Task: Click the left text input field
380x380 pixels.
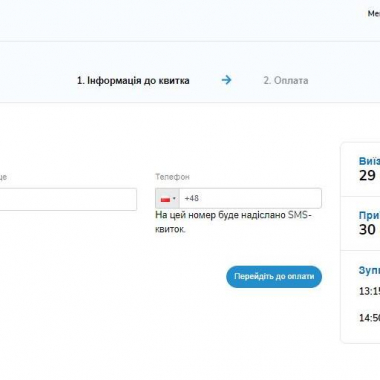Action: pos(68,199)
